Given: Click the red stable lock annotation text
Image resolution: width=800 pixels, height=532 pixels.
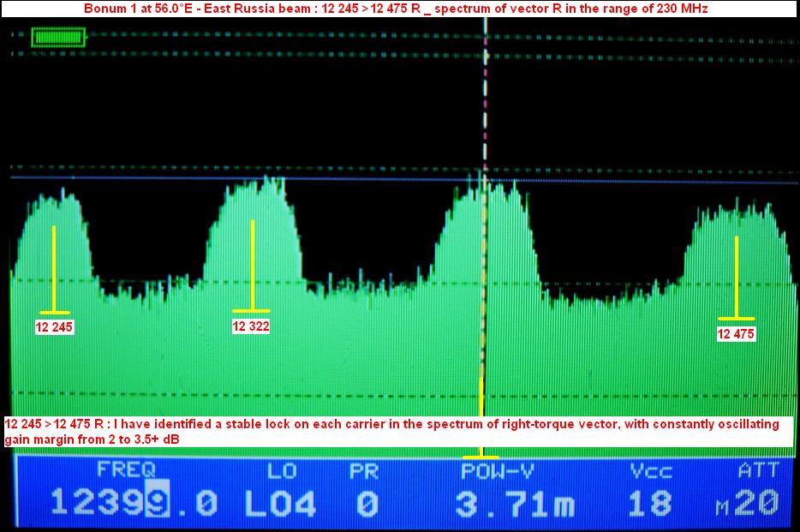Looking at the screenshot, I should click(x=392, y=431).
